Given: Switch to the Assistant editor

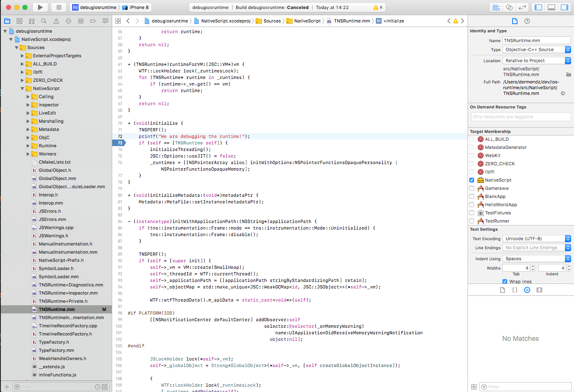Looking at the screenshot, I should [x=509, y=7].
